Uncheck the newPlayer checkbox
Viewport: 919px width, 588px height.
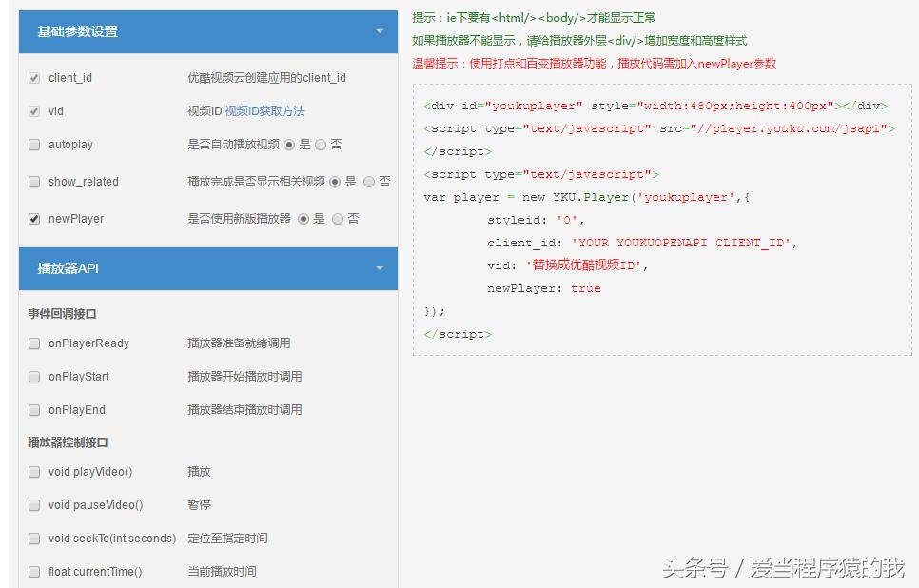(34, 218)
